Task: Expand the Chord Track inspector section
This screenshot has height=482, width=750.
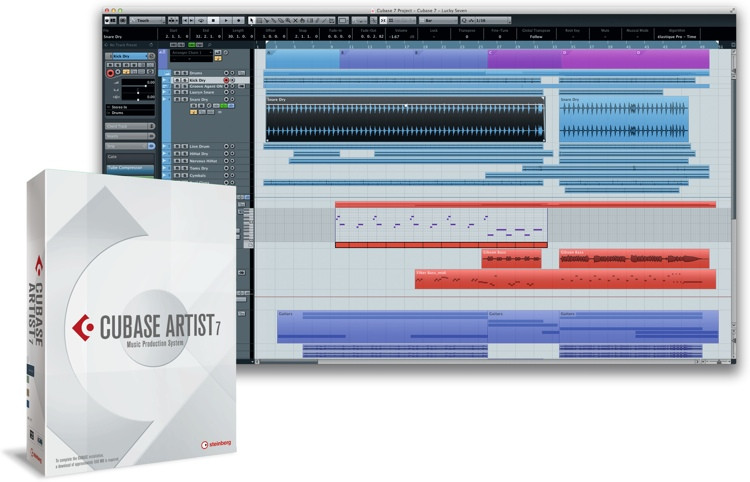Action: point(130,126)
